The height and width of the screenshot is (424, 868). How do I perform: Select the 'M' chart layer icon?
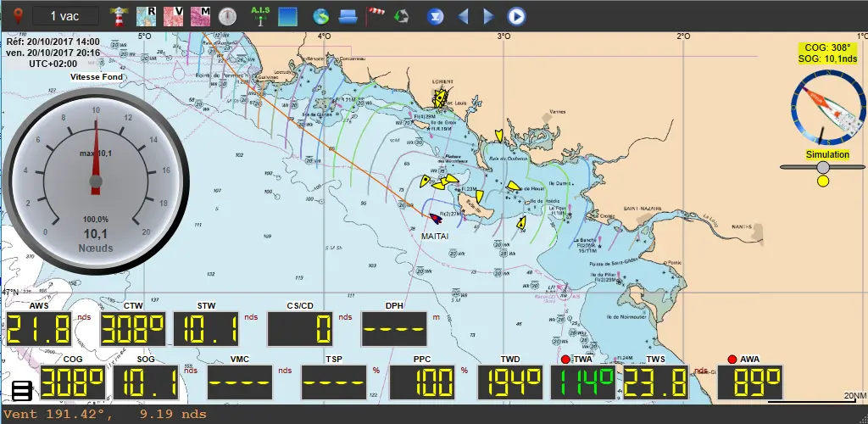(x=200, y=17)
